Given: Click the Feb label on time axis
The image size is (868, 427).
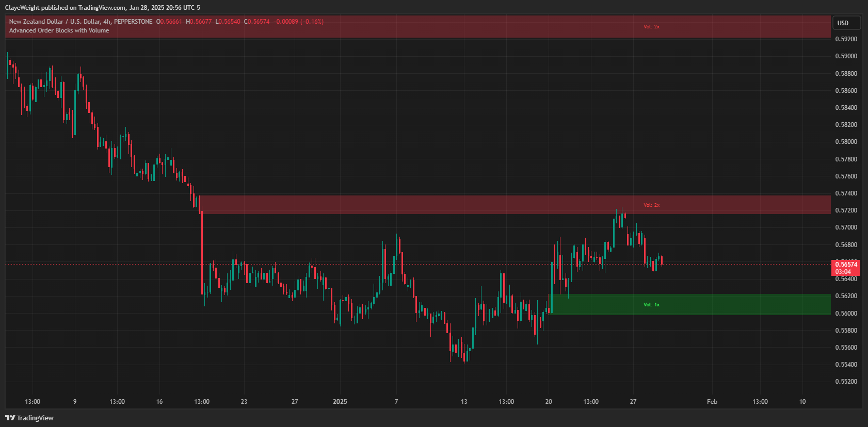Looking at the screenshot, I should tap(712, 402).
